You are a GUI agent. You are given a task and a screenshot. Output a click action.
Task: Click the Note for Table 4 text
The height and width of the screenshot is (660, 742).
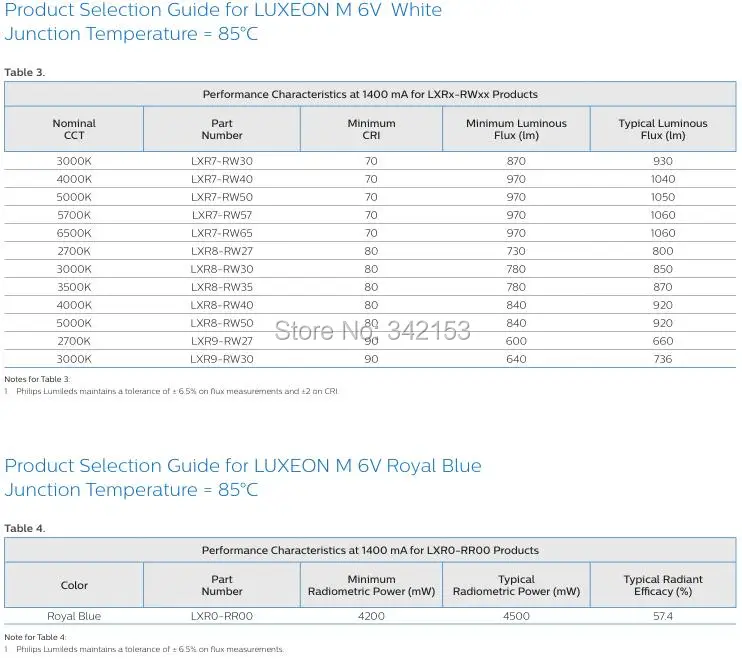click(x=35, y=637)
